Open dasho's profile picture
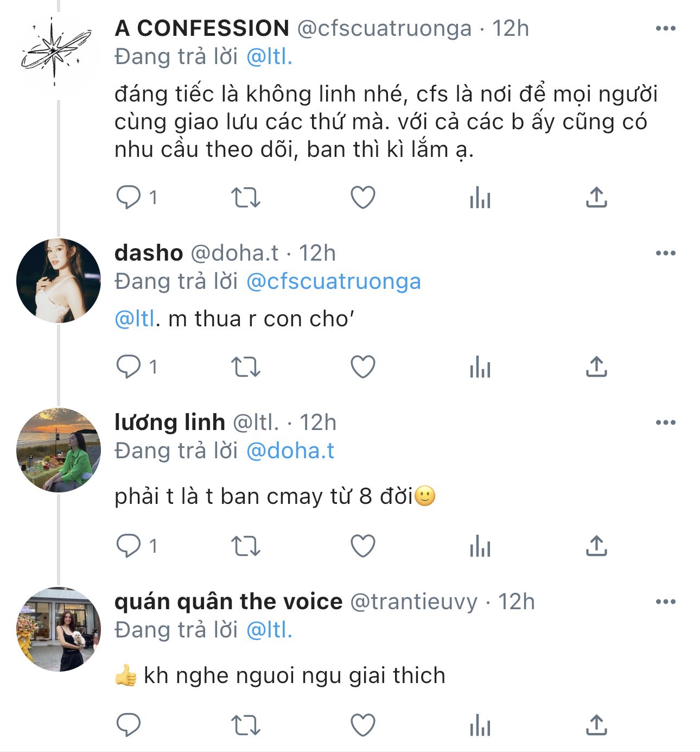Viewport: 700px width, 752px height. pos(59,281)
